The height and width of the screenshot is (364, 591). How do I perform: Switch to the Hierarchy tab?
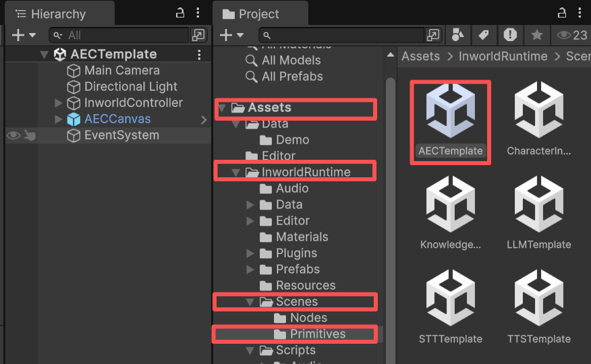(59, 14)
